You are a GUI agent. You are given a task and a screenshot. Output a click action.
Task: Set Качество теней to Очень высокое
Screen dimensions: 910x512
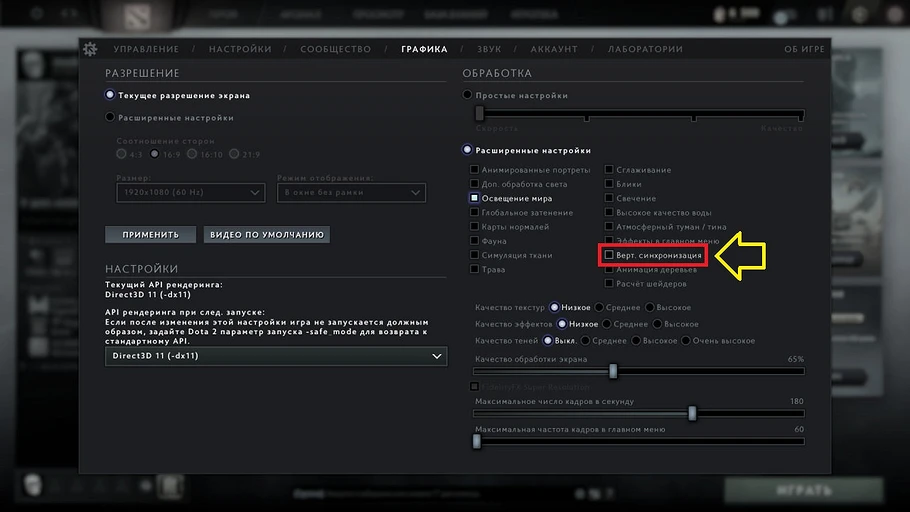tap(687, 341)
